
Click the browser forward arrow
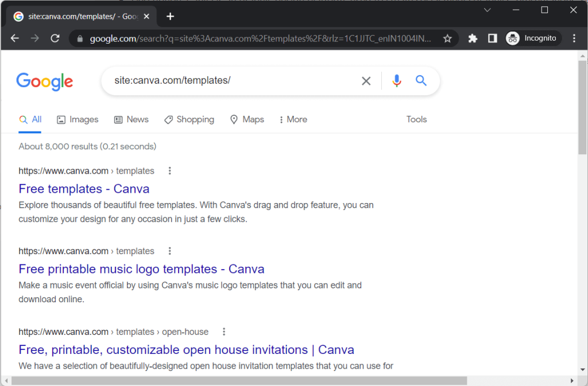[x=35, y=38]
